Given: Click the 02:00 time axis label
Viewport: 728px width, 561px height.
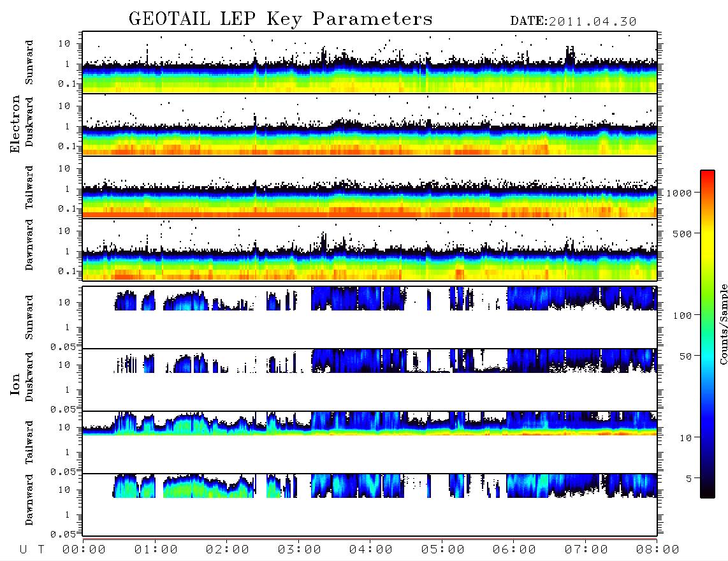Looking at the screenshot, I should point(228,550).
